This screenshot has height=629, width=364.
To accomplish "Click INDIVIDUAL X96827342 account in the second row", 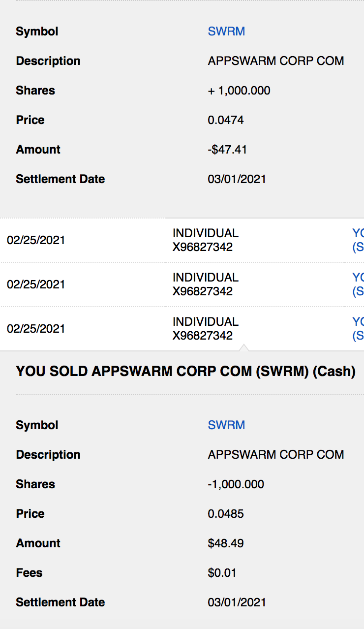I will pyautogui.click(x=205, y=284).
